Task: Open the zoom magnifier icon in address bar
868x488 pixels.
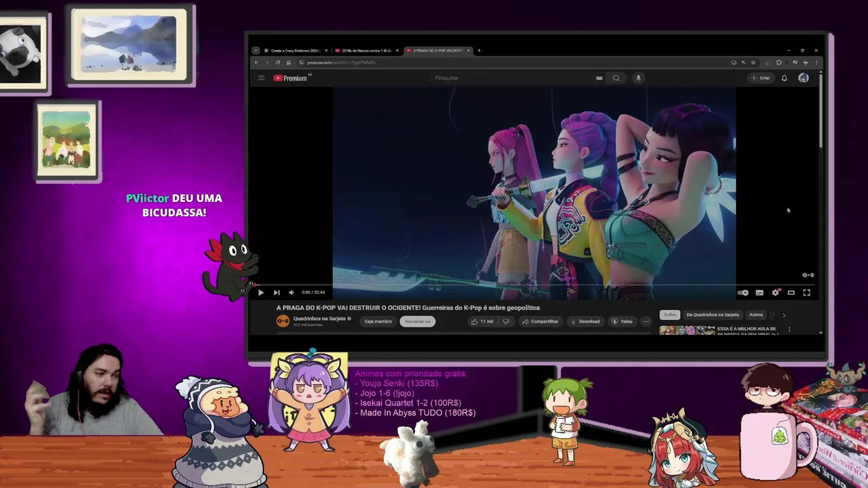Action: click(743, 62)
